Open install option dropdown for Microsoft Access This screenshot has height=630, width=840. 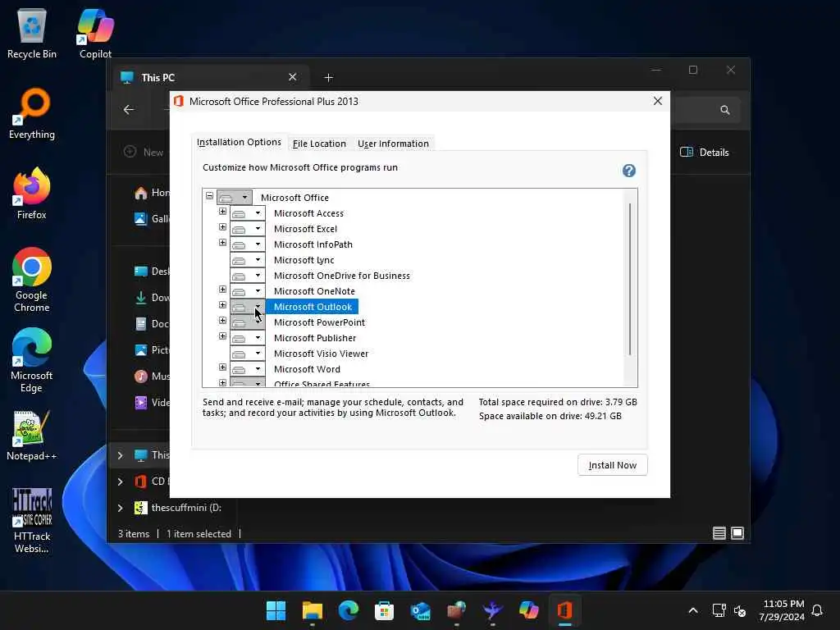[248, 213]
